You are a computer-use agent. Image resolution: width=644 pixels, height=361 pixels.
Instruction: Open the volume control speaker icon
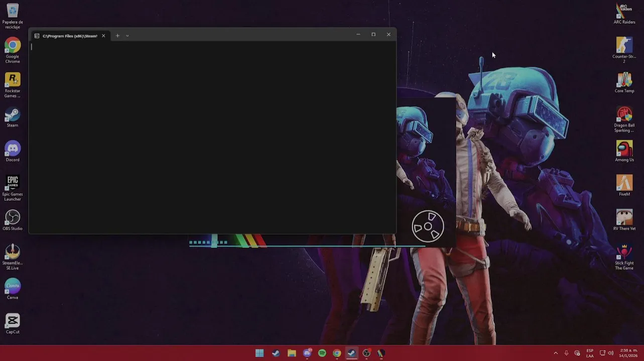pos(611,353)
